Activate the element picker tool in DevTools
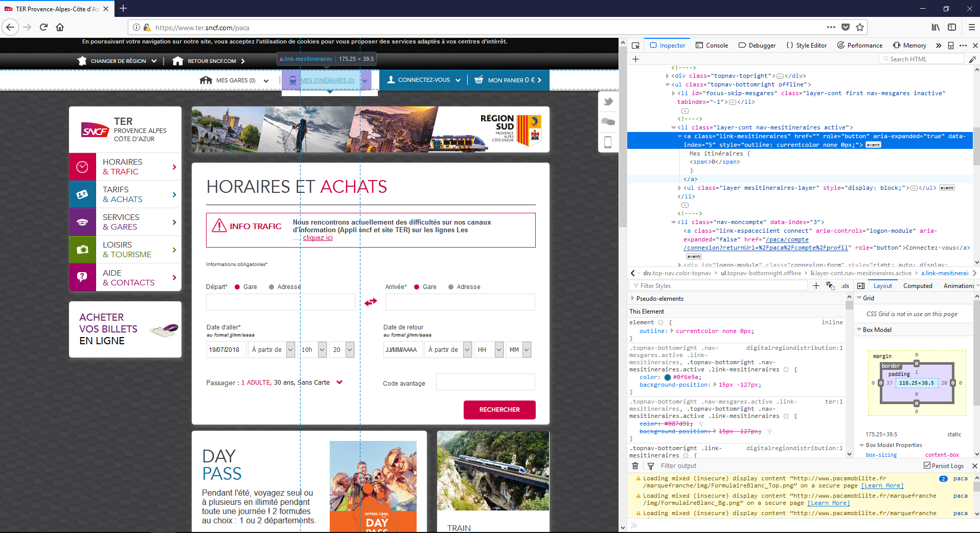Screen dimensions: 980x533 click(635, 45)
